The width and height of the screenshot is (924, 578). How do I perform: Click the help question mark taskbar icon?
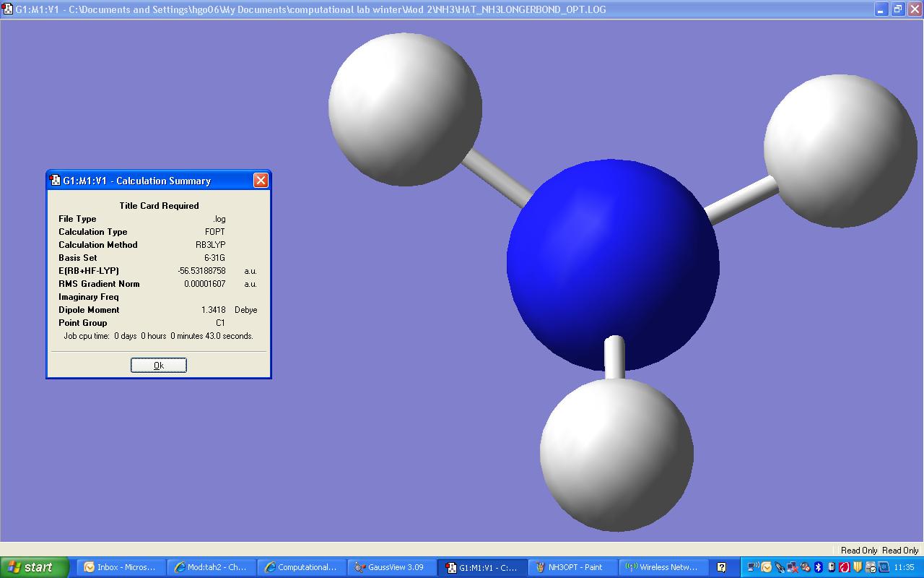point(720,567)
